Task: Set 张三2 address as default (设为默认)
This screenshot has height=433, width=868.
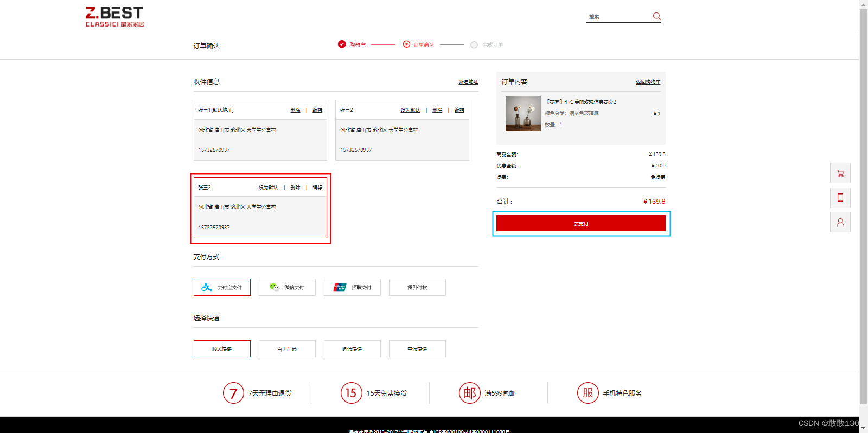Action: pyautogui.click(x=410, y=110)
